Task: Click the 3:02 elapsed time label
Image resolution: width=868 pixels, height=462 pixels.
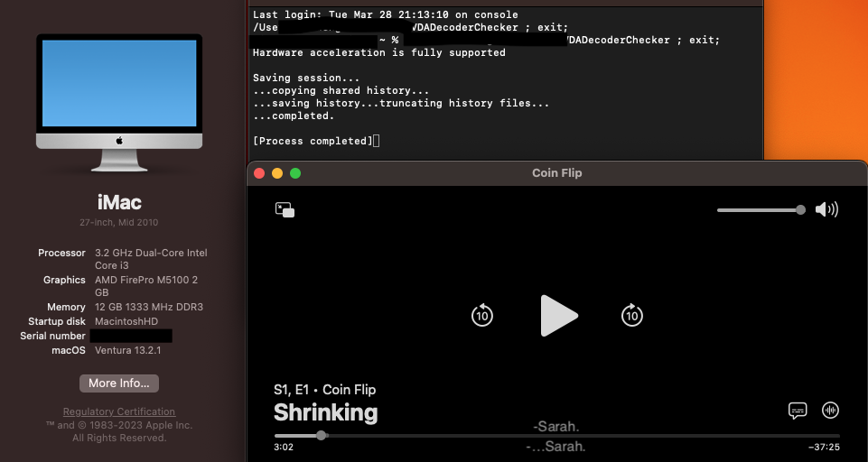Action: tap(284, 447)
